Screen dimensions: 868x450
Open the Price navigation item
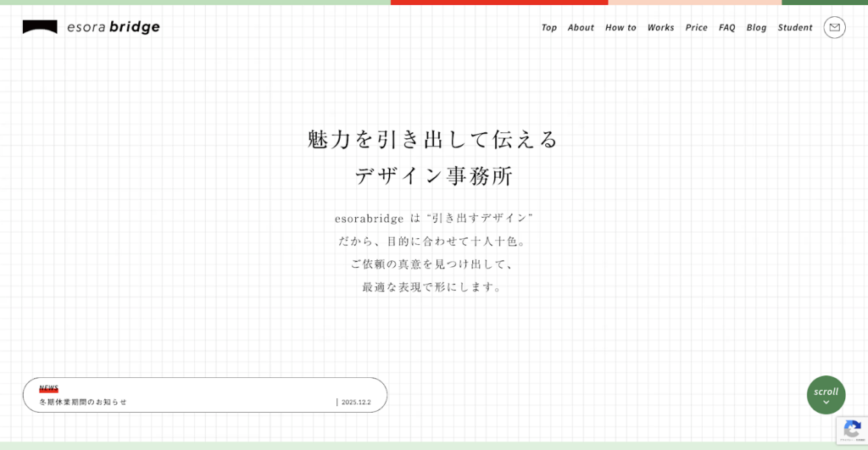(x=697, y=28)
